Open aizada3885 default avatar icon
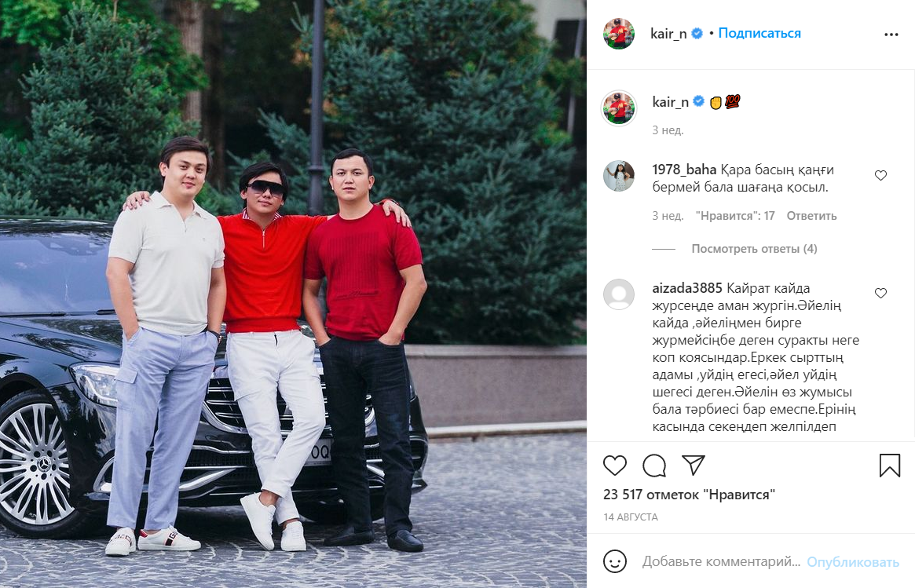915x588 pixels. (619, 294)
